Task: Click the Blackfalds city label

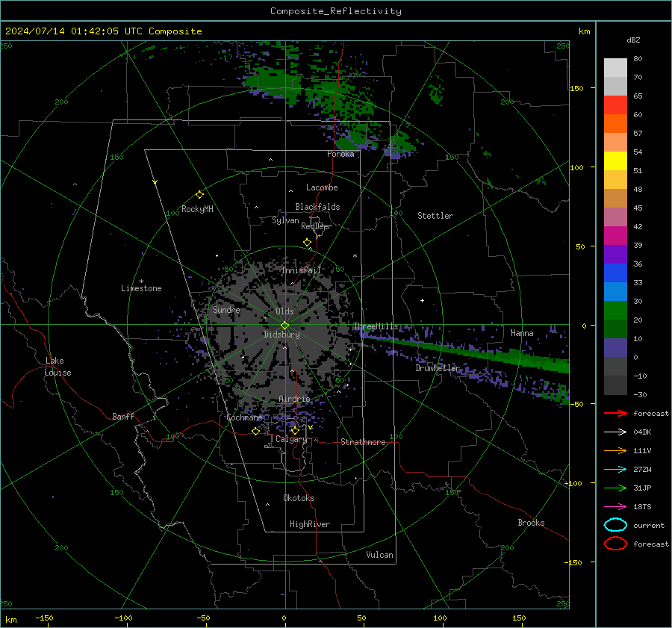Action: [x=317, y=207]
